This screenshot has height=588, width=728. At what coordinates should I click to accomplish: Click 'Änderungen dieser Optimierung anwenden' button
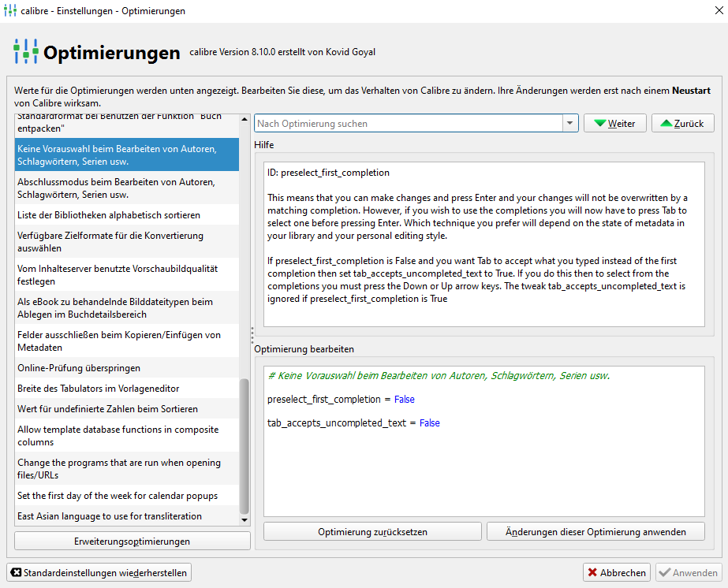pos(595,532)
